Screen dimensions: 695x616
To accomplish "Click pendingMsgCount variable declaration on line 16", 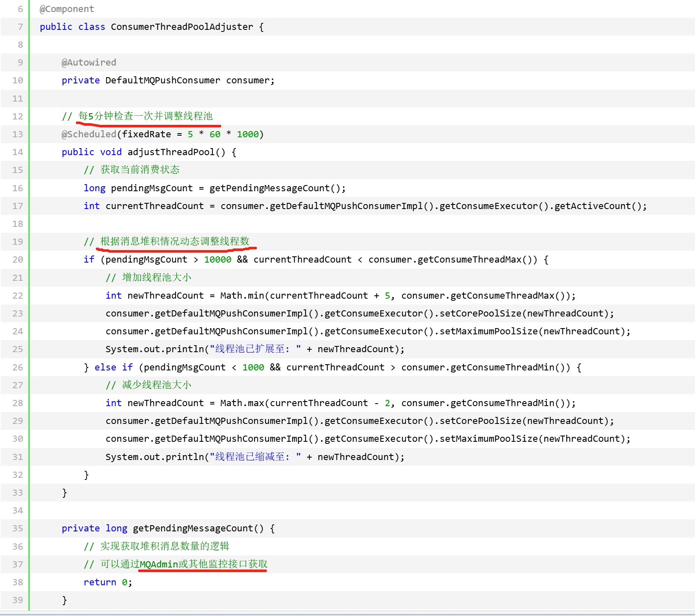I will 152,188.
